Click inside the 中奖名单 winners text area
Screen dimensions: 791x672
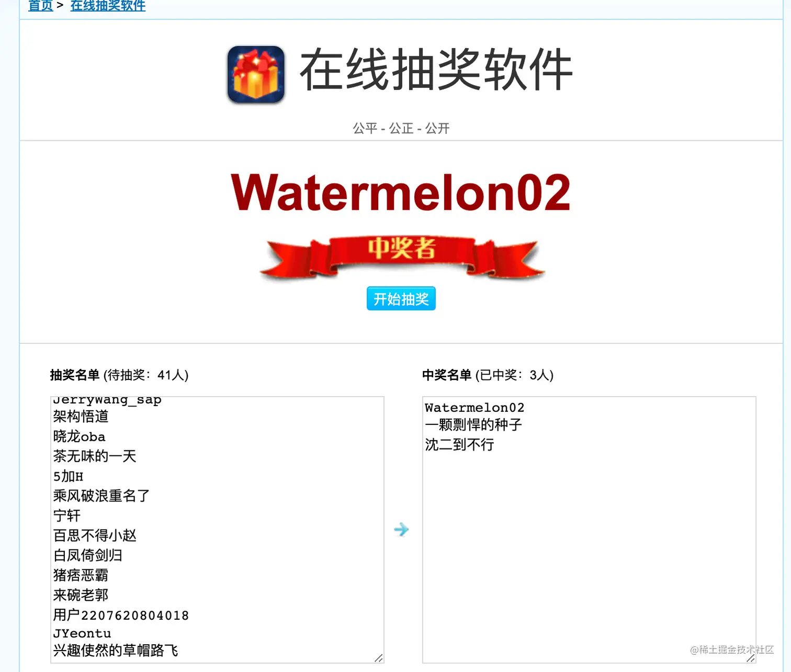(589, 530)
